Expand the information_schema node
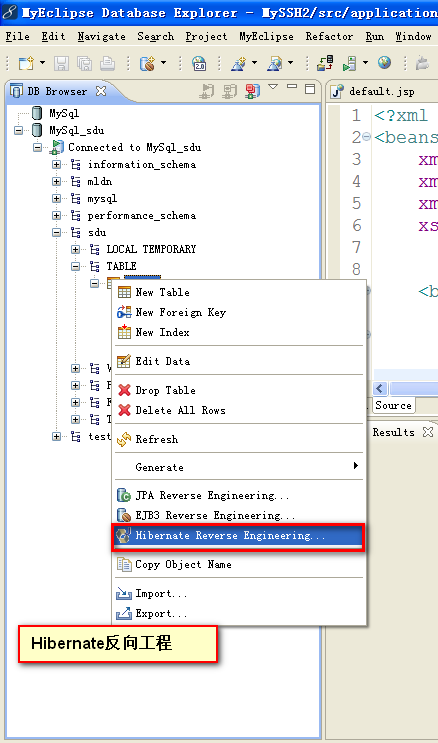The width and height of the screenshot is (438, 743). click(x=56, y=164)
